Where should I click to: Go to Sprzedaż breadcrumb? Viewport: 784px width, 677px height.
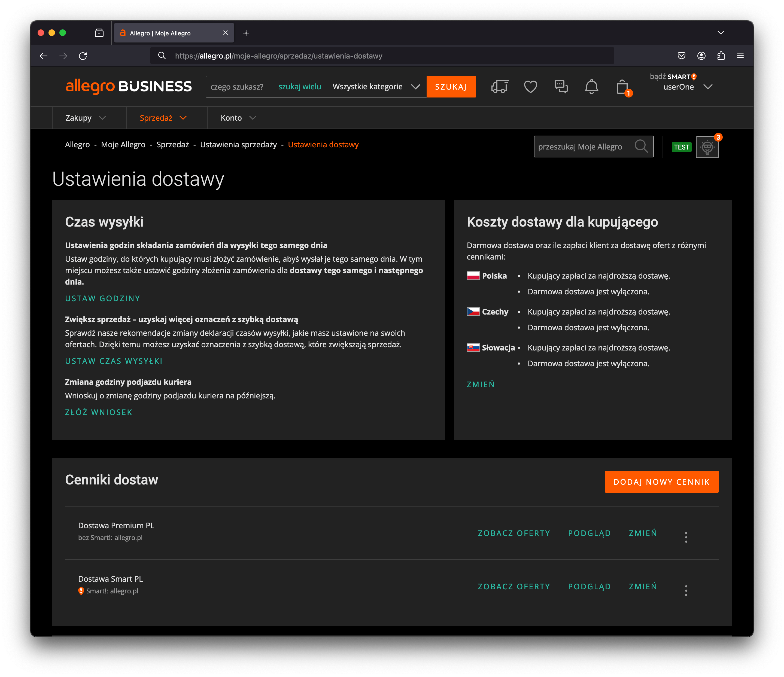pyautogui.click(x=172, y=145)
